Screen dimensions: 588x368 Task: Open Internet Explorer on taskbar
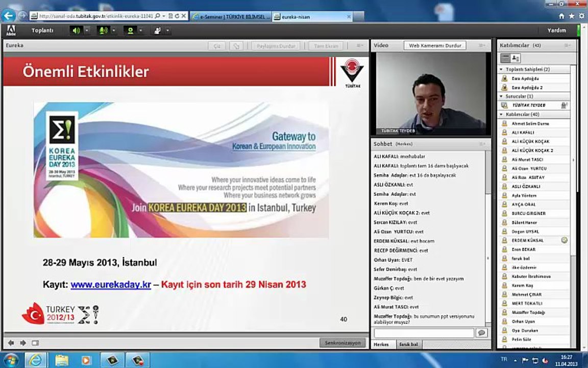tap(36, 360)
